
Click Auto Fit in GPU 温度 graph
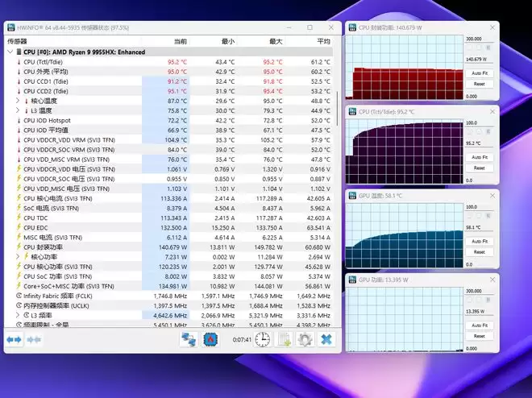coord(480,242)
